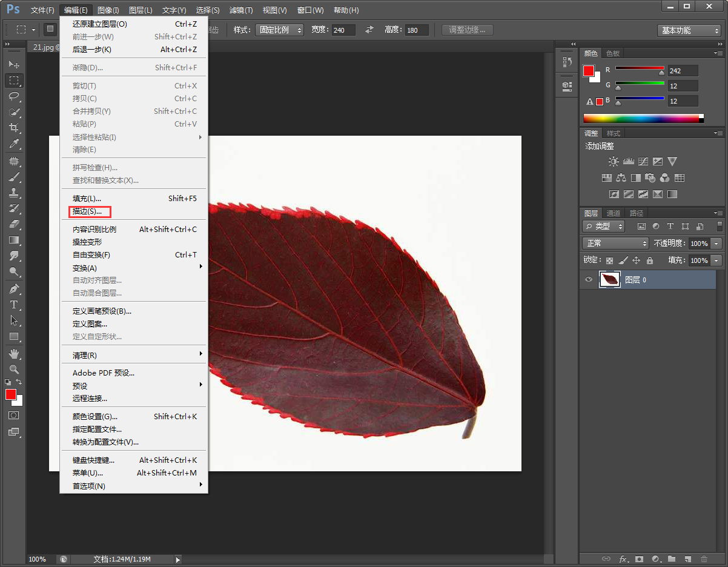This screenshot has height=567, width=728.
Task: Open the 基本功能 workspace switcher
Action: point(689,30)
